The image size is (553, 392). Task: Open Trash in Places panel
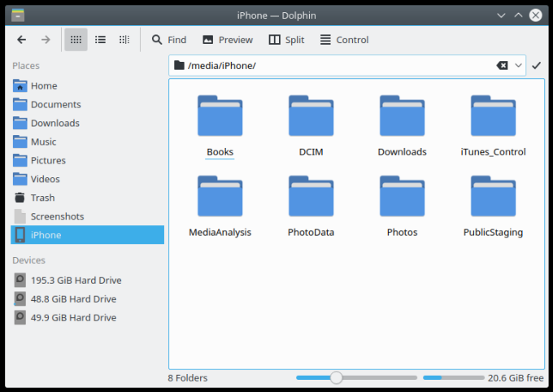[x=42, y=198]
